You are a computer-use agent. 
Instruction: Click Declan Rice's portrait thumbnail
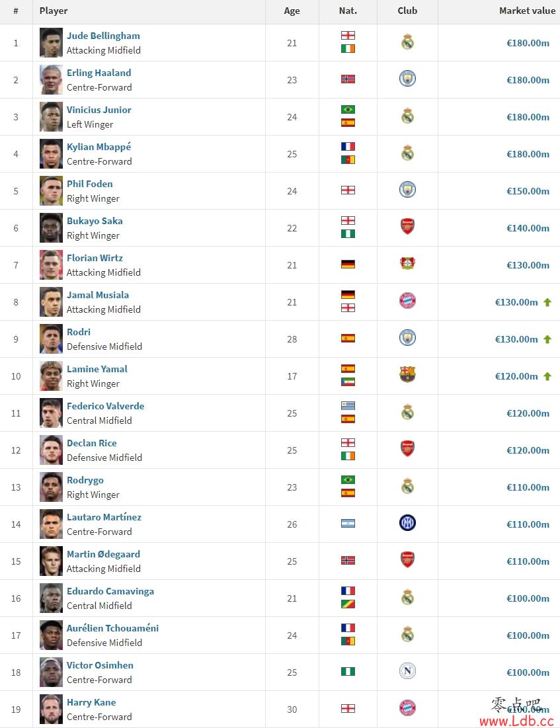click(51, 450)
